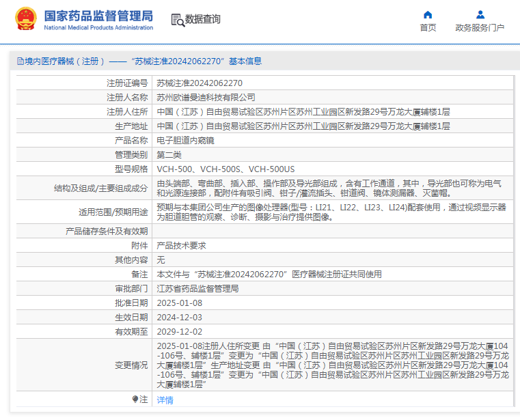The image size is (520, 420).
Task: Click 其他内容 value 无
Action: tap(161, 260)
